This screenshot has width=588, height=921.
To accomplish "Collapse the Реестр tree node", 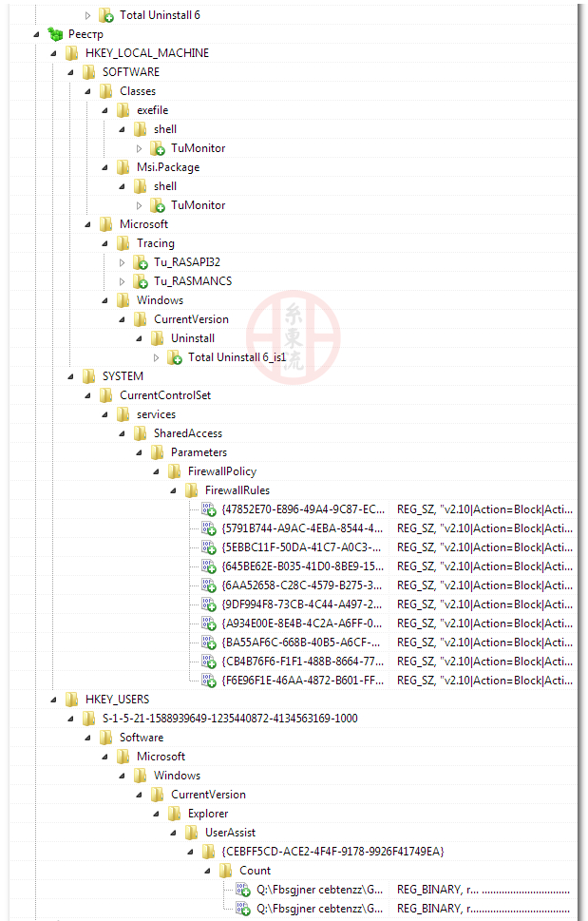I will click(36, 34).
